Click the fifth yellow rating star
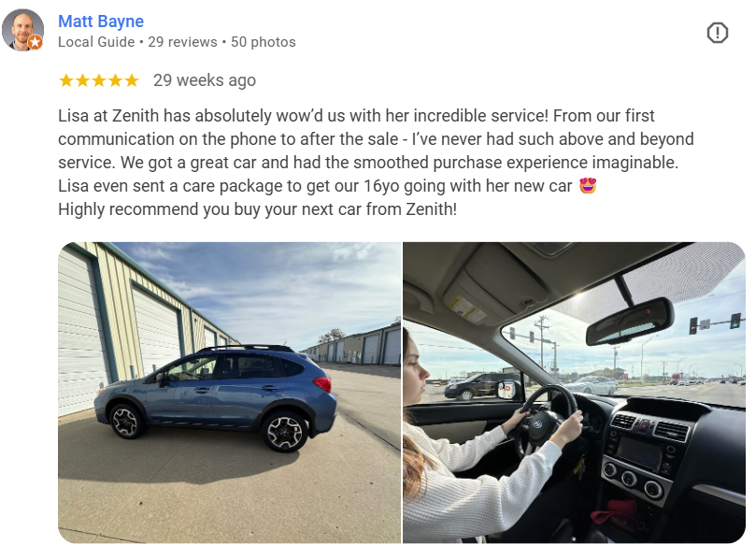The width and height of the screenshot is (756, 559). (x=132, y=80)
